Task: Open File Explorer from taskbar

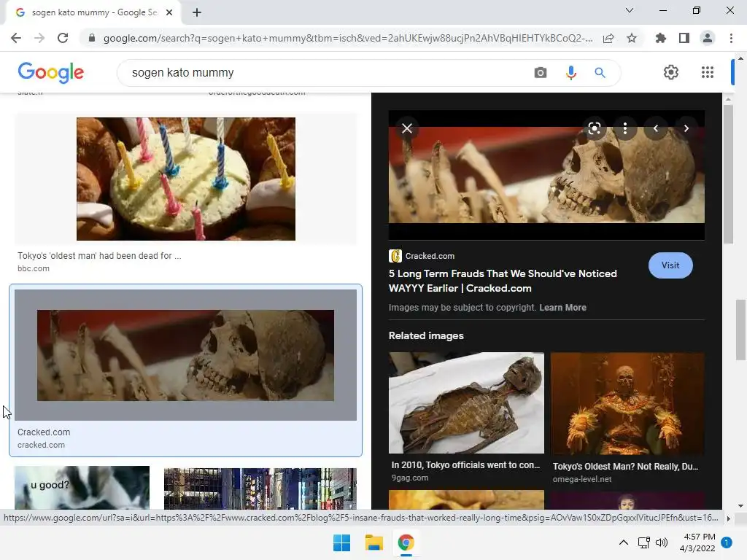Action: point(374,542)
